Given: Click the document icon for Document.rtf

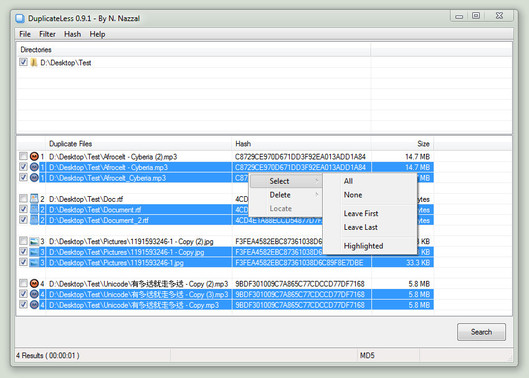Looking at the screenshot, I should 34,210.
